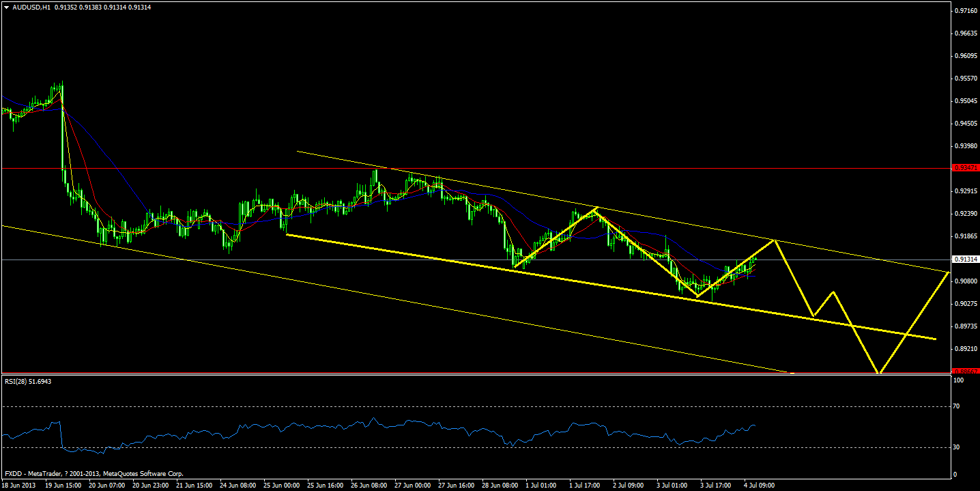Click the 19 Jun 15:00 time label
Image resolution: width=980 pixels, height=491 pixels.
62,485
